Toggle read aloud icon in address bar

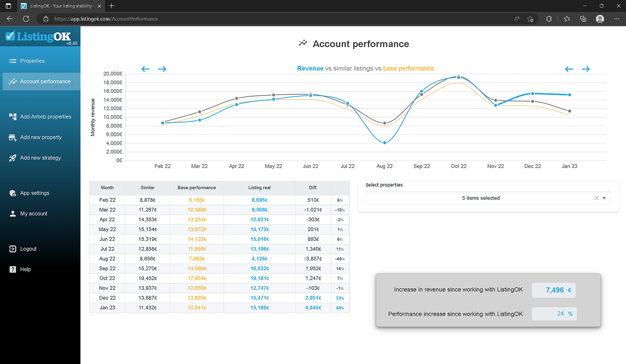[x=517, y=19]
